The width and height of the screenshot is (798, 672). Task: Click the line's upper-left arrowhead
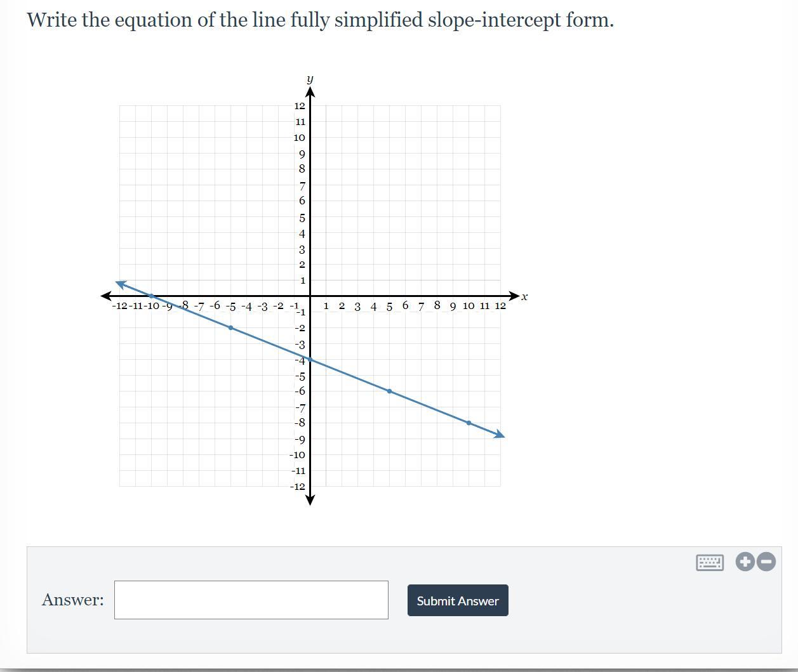click(x=121, y=284)
